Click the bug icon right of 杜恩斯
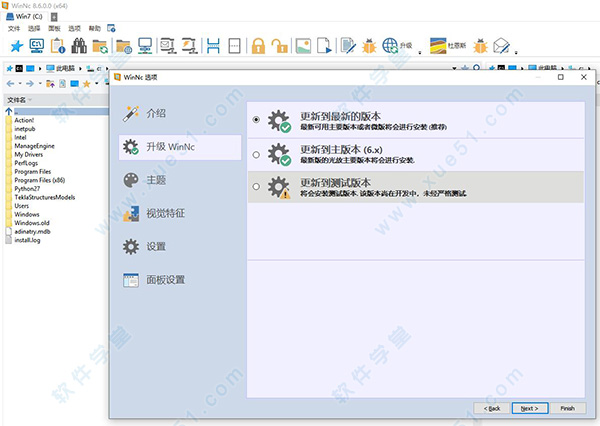Screen dimensions: 600x426 click(x=480, y=46)
